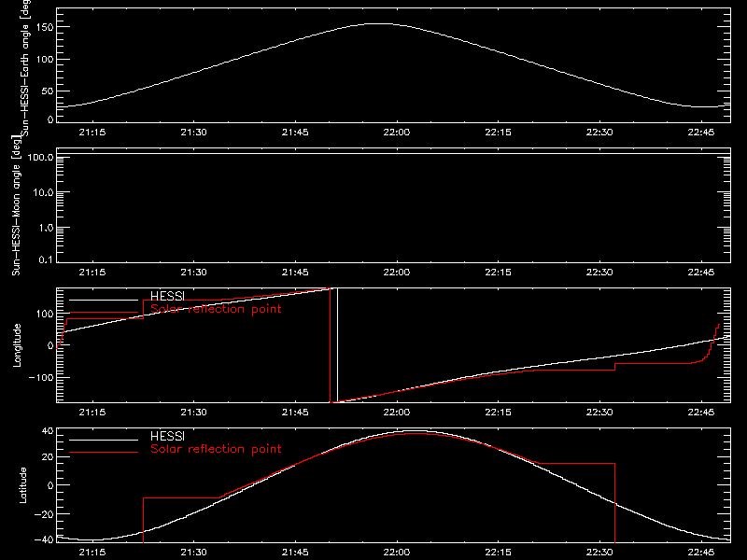Click the "50" tick on Sun-HESSI-Earth angle axis
The image size is (747, 560).
[x=49, y=91]
